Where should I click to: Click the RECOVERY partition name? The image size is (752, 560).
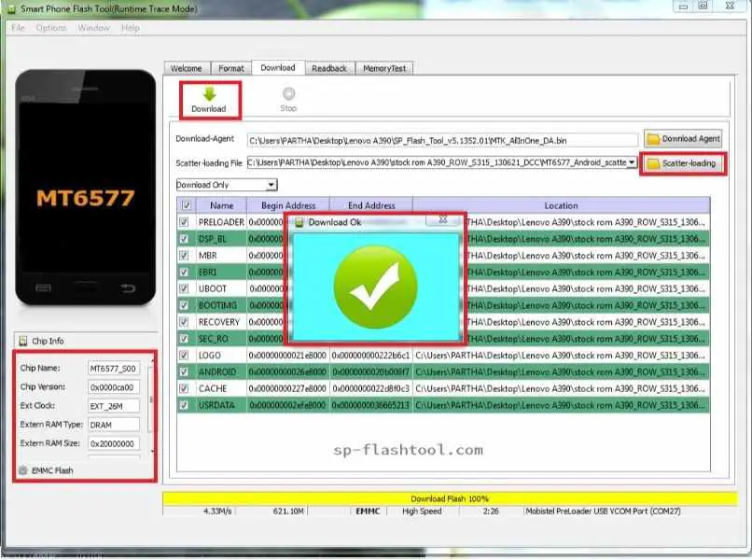pos(218,321)
